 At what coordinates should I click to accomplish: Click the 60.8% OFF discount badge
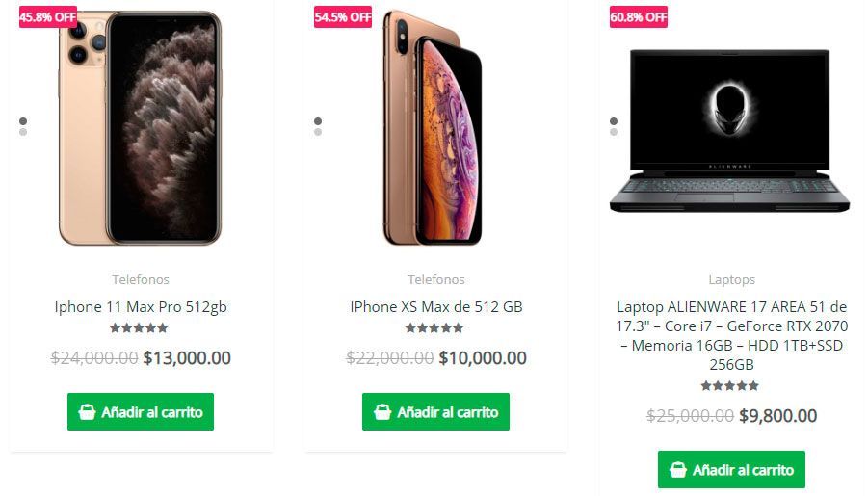click(x=639, y=17)
